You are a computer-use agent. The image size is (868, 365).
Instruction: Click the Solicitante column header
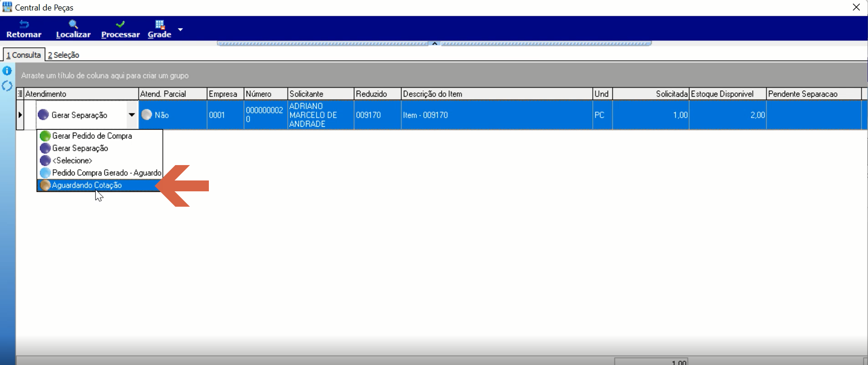coord(321,94)
